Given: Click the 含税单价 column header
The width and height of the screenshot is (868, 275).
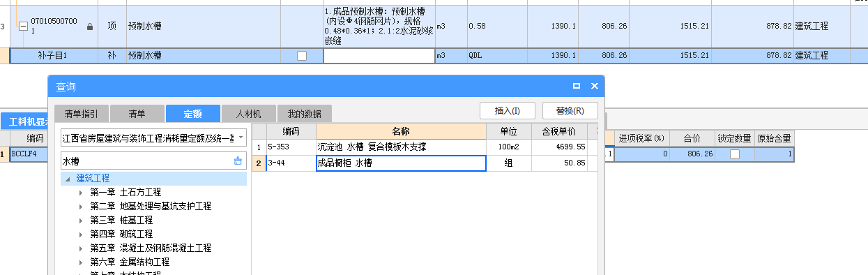Looking at the screenshot, I should point(559,131).
